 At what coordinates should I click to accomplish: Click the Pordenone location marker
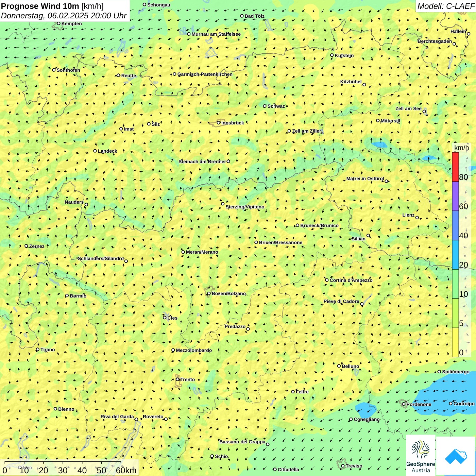click(404, 404)
